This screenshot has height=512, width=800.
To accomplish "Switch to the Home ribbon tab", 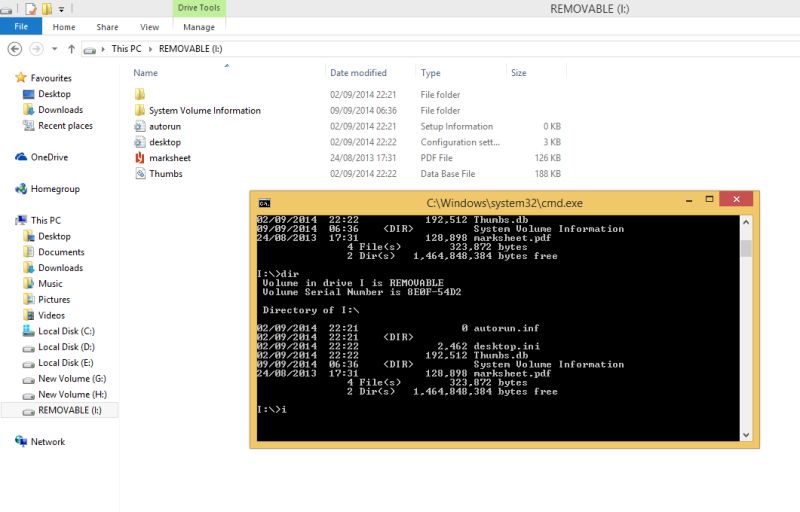I will pos(64,27).
